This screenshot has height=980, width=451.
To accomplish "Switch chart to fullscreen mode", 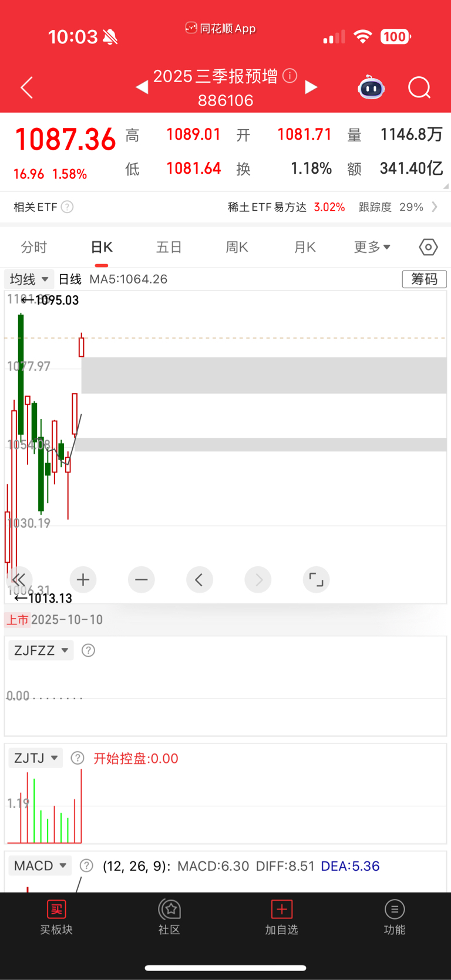I will pyautogui.click(x=316, y=580).
